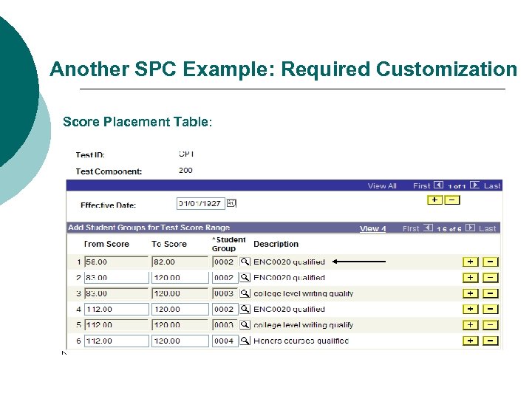Add a row after row 5 with plus button
Image resolution: width=532 pixels, height=399 pixels.
point(470,325)
